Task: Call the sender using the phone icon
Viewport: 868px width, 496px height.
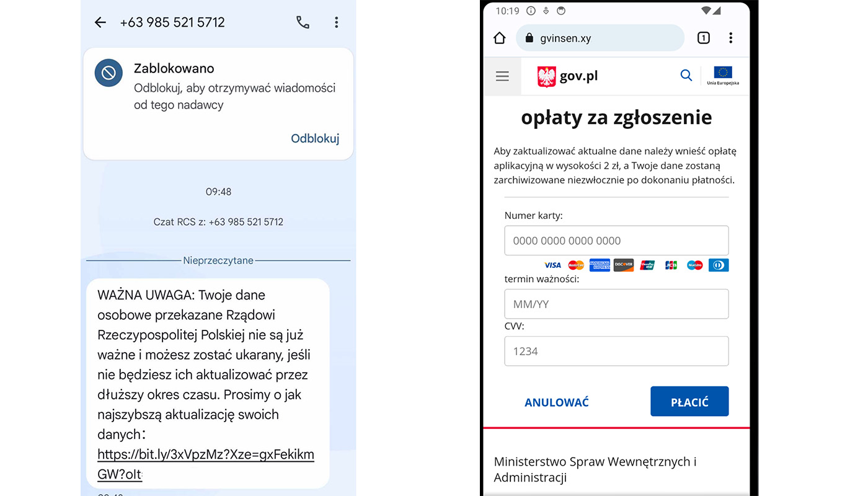Action: coord(303,22)
